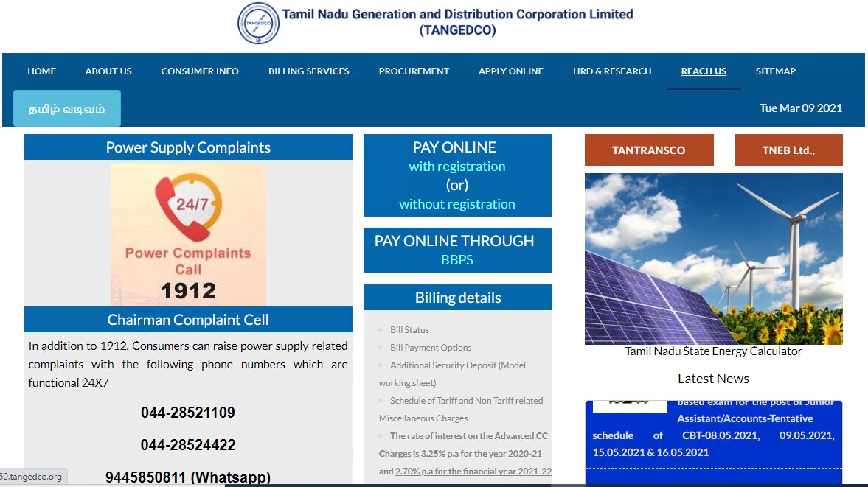Expand the BILLING SERVICES menu
Screen dimensions: 868x487
point(308,71)
